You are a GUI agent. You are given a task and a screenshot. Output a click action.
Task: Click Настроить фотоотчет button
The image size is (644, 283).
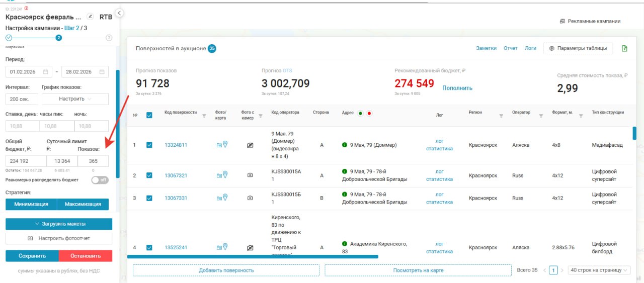(59, 238)
